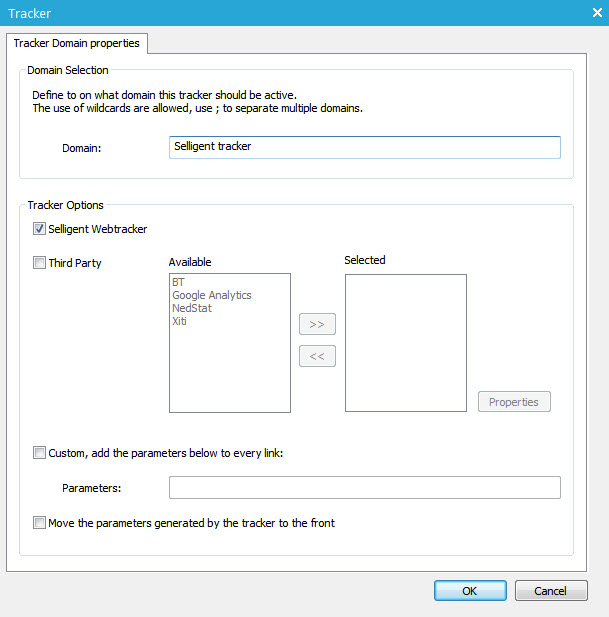
Task: Remove tracker using << button
Action: pyautogui.click(x=317, y=356)
